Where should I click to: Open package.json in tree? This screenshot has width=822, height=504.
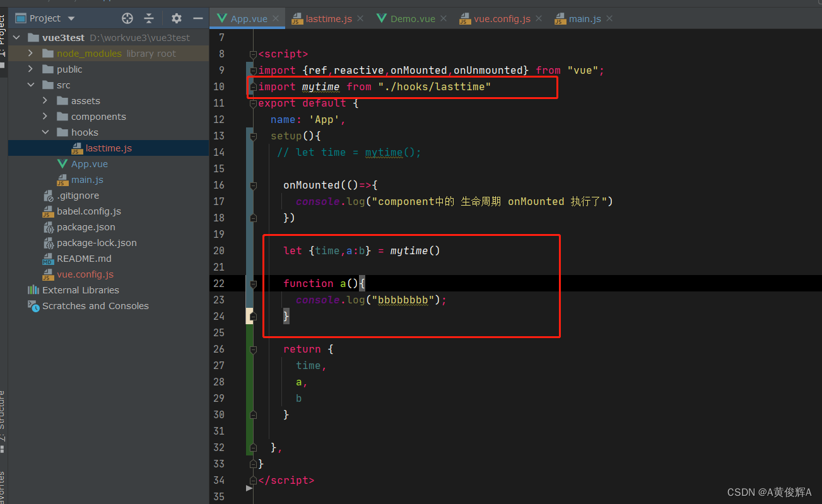86,227
